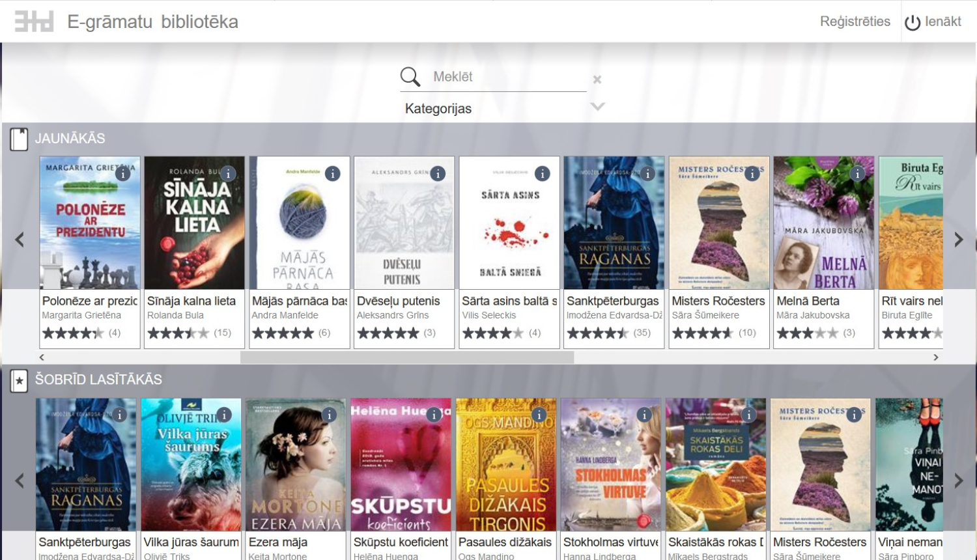This screenshot has width=977, height=560.
Task: Click the info icon on Dvēseļu putenis cover
Action: [x=438, y=173]
